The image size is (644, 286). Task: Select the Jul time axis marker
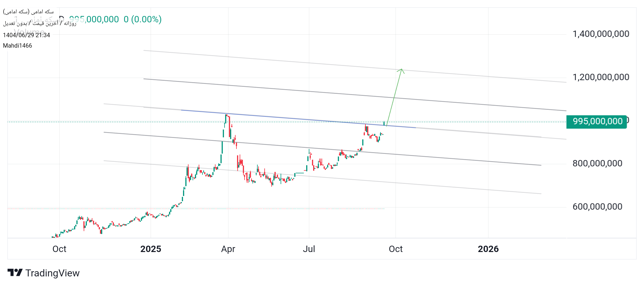309,249
